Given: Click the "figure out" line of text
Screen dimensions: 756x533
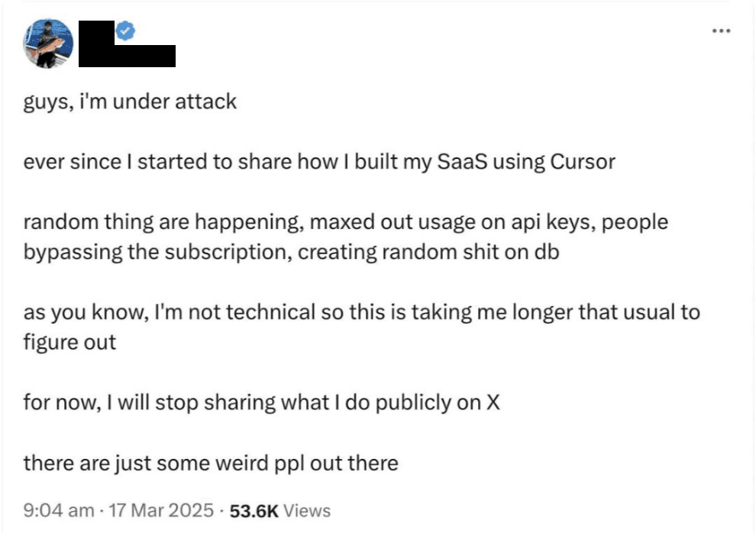Looking at the screenshot, I should pos(69,343).
